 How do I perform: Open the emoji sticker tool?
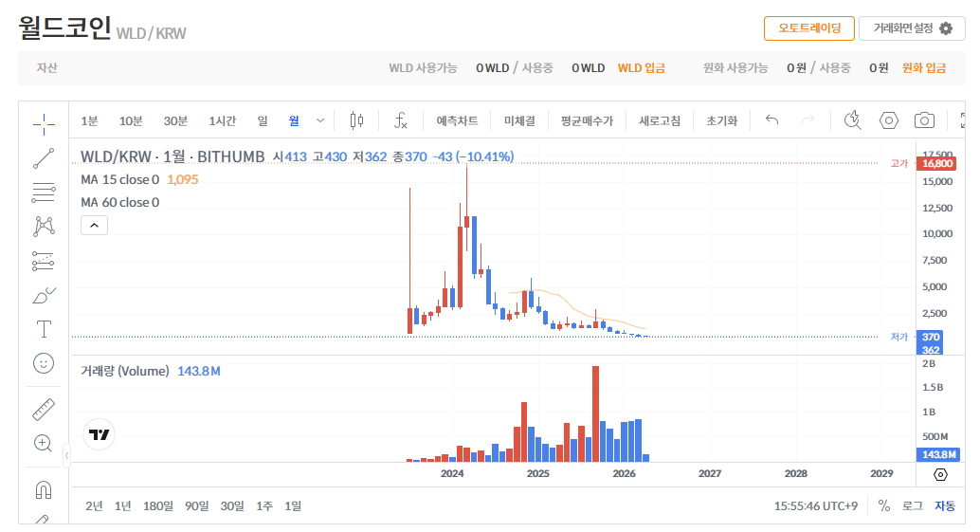pos(44,363)
